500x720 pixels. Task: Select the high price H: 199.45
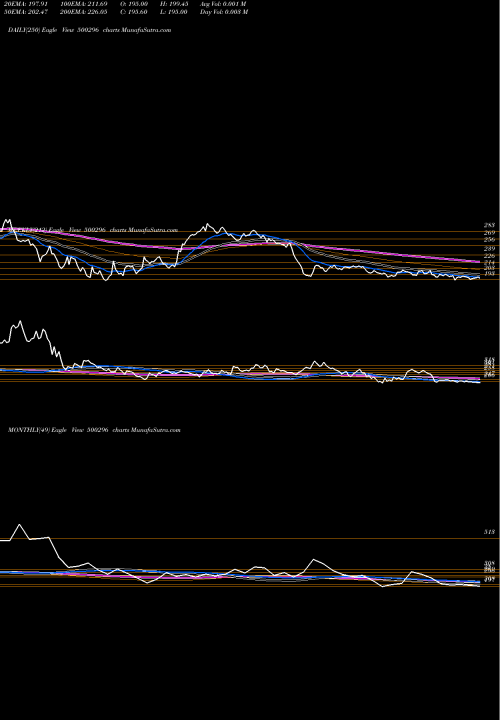tap(174, 4)
